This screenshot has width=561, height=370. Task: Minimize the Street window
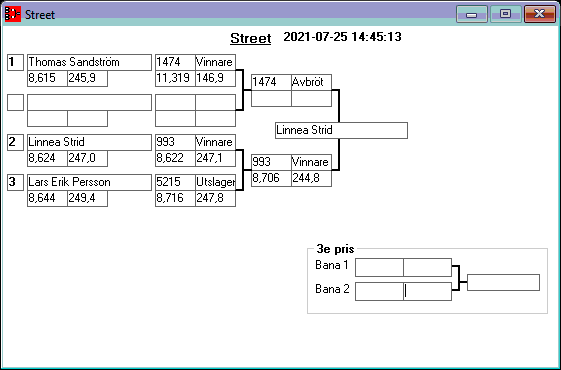pyautogui.click(x=472, y=14)
